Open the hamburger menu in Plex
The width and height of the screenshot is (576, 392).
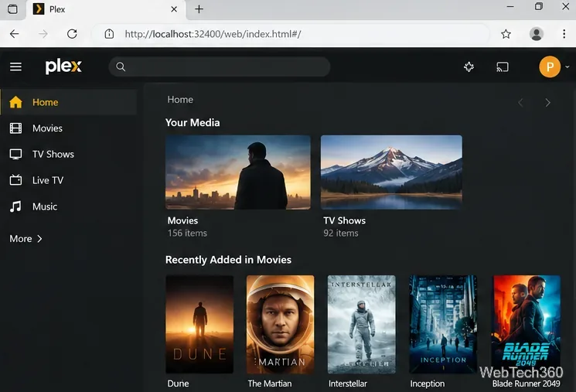15,66
